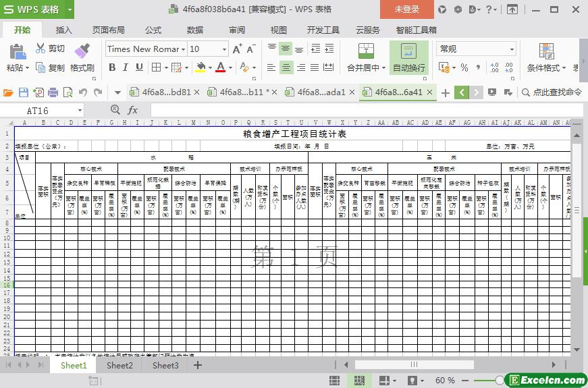Click the red font color swatch
The width and height of the screenshot is (588, 388).
[221, 67]
